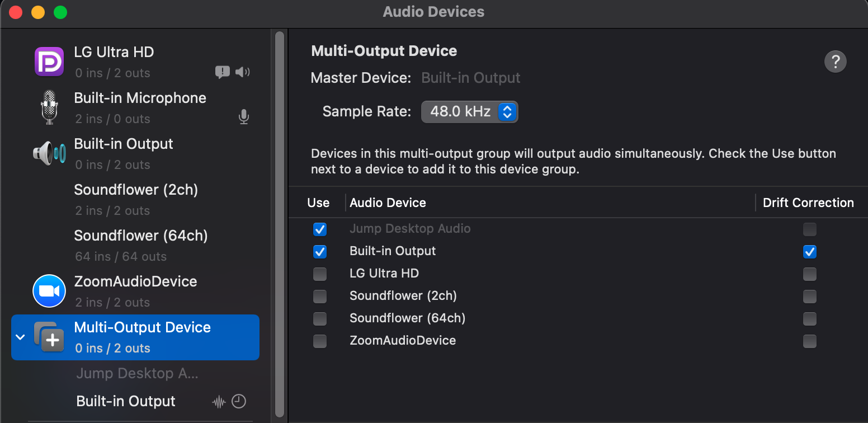Check Use for Soundflower (64ch)
The image size is (868, 423).
(320, 319)
